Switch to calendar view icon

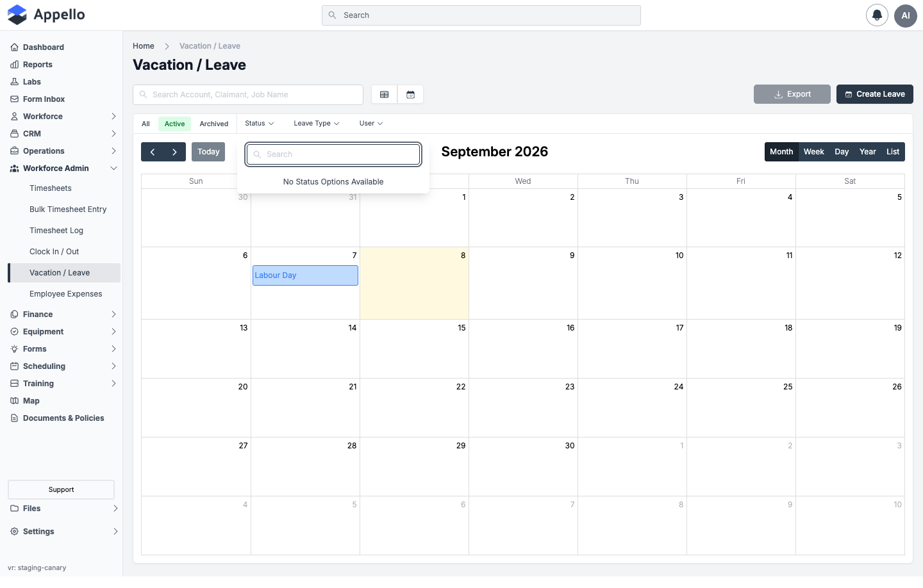pyautogui.click(x=411, y=95)
